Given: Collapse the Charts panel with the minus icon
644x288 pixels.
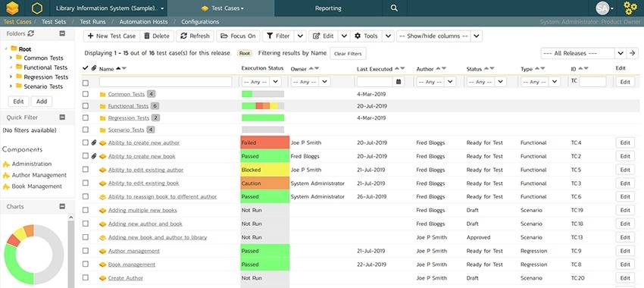Looking at the screenshot, I should [62, 206].
